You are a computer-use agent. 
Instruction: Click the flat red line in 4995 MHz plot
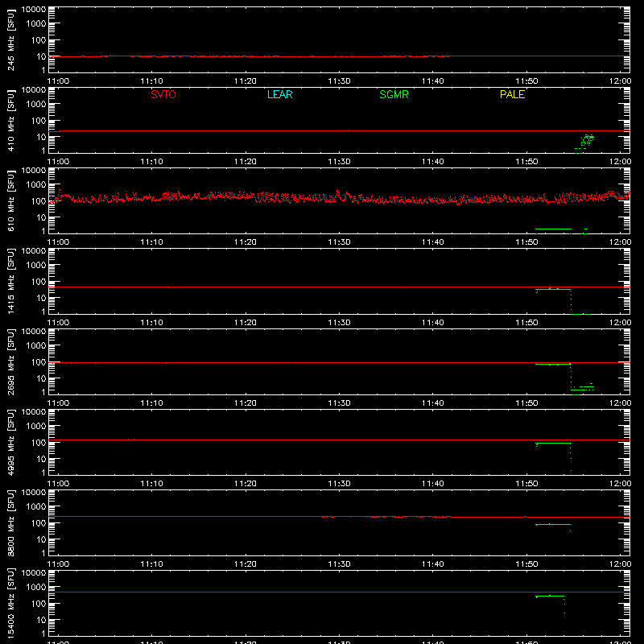pos(339,440)
